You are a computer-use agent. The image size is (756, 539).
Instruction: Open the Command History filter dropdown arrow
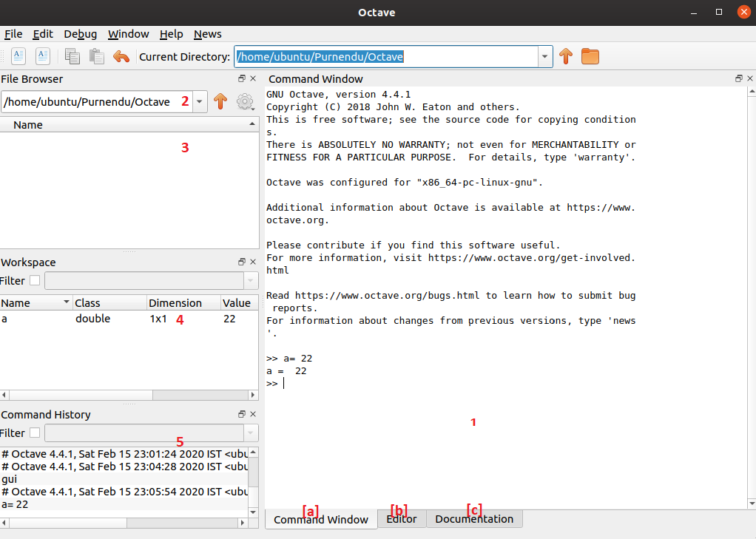(250, 433)
